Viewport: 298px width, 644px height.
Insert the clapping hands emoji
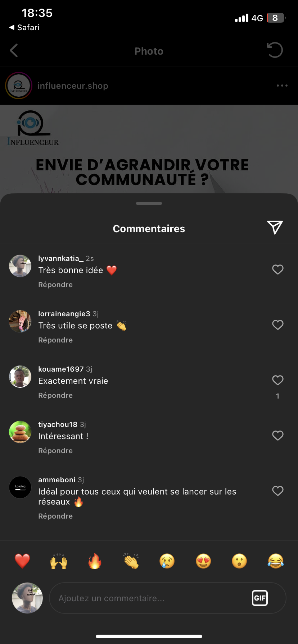click(x=131, y=561)
